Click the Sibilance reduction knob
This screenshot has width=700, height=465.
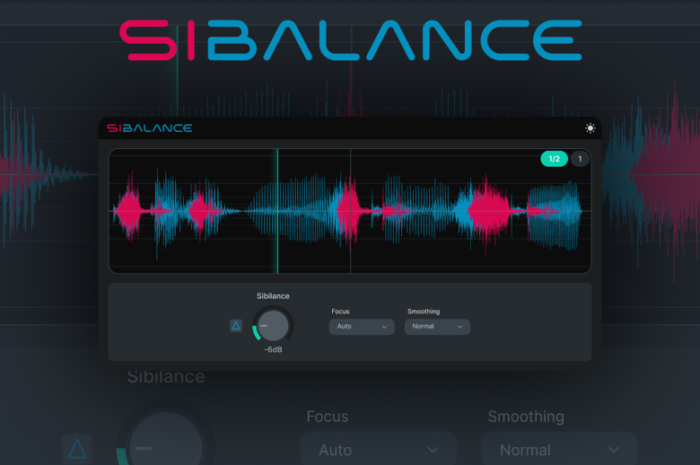[273, 325]
